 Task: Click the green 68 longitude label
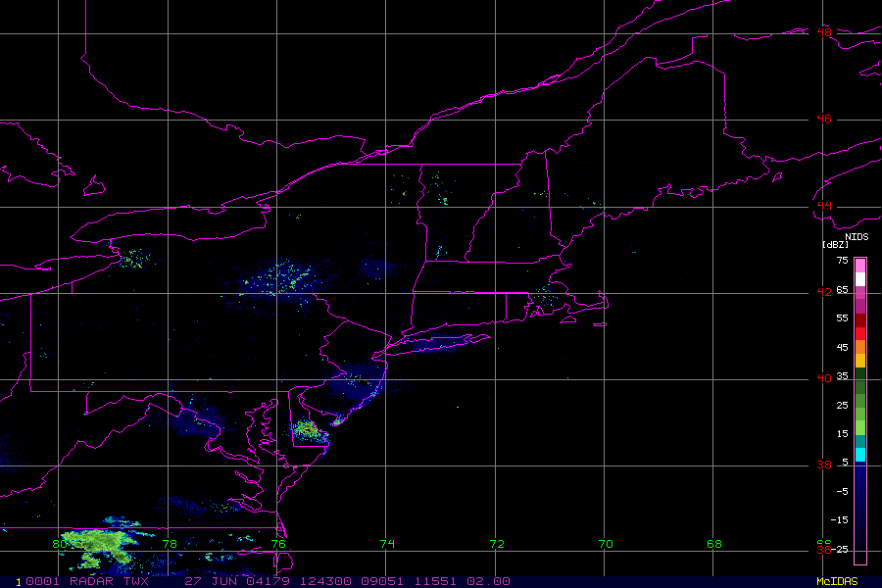[x=713, y=544]
